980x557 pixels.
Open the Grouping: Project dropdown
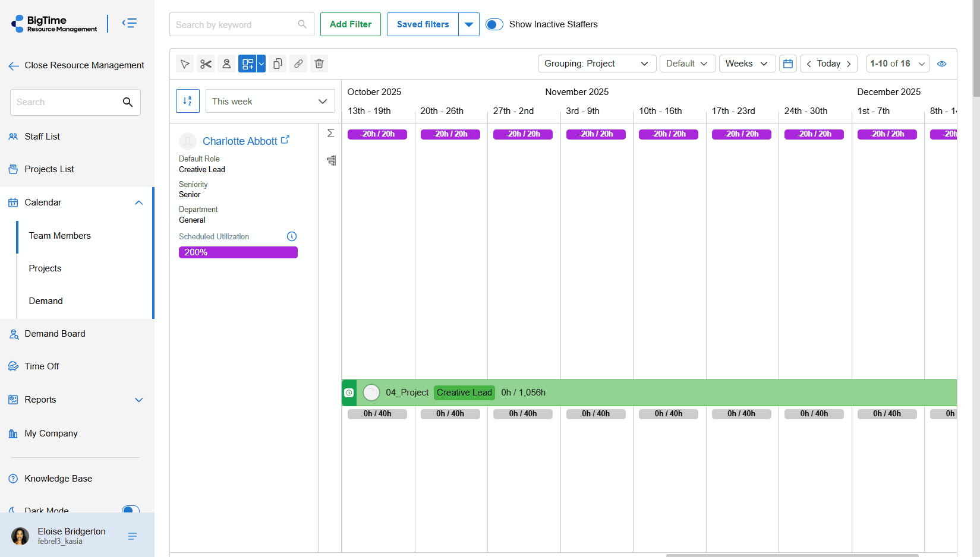(x=597, y=64)
